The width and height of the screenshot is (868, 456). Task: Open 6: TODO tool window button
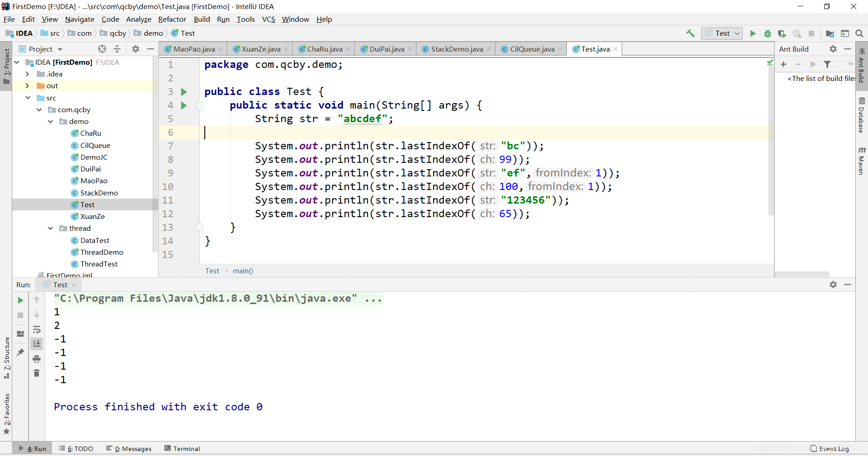[x=76, y=449]
